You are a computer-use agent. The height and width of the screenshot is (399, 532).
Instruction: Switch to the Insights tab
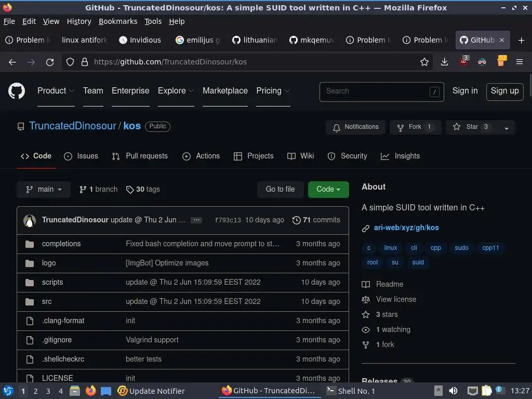[x=400, y=156]
